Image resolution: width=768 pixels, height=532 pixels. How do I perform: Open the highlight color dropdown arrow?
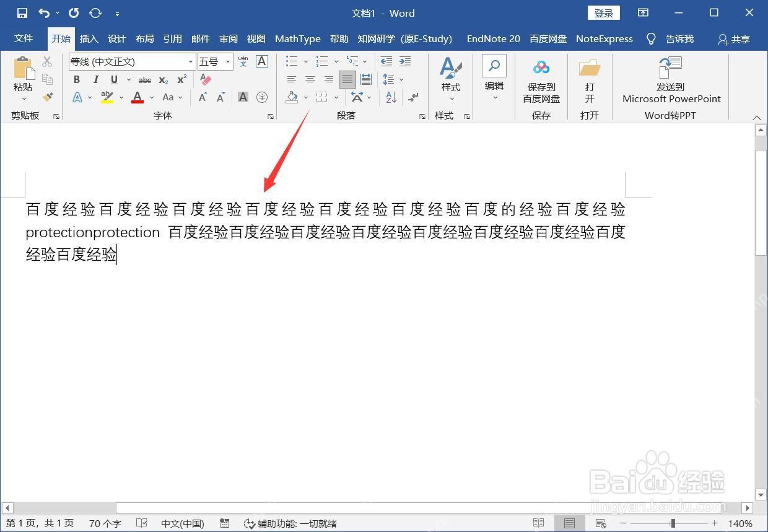[121, 97]
